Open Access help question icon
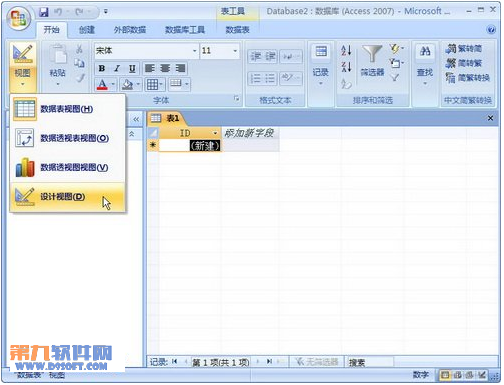The width and height of the screenshot is (504, 385). [x=491, y=30]
